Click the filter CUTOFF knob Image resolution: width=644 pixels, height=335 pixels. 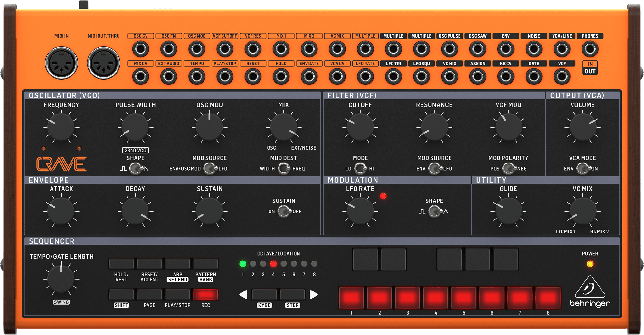360,127
